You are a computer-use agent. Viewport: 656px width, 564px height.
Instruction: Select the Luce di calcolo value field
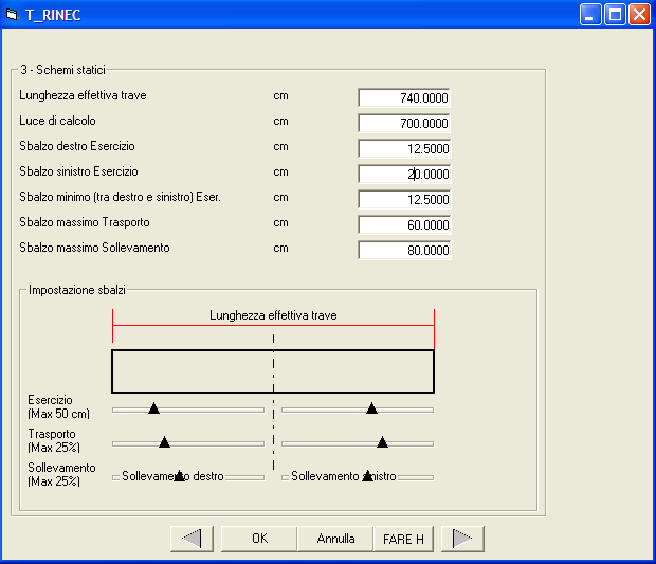[405, 123]
